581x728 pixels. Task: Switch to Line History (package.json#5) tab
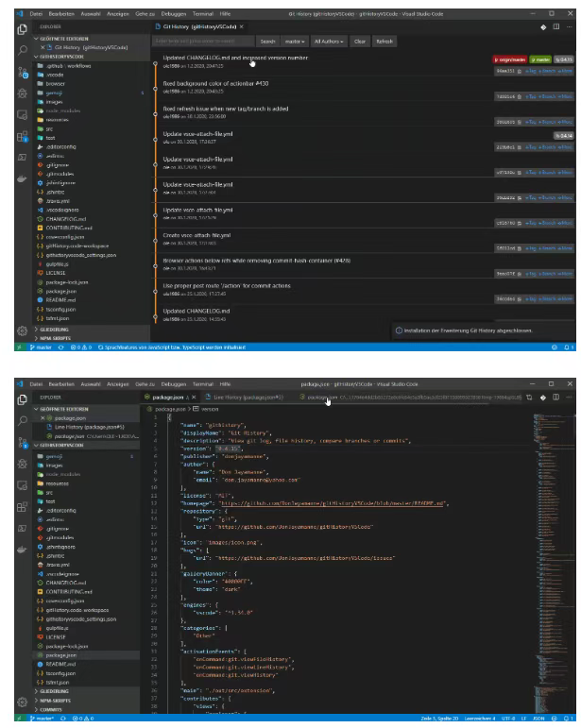tap(248, 398)
